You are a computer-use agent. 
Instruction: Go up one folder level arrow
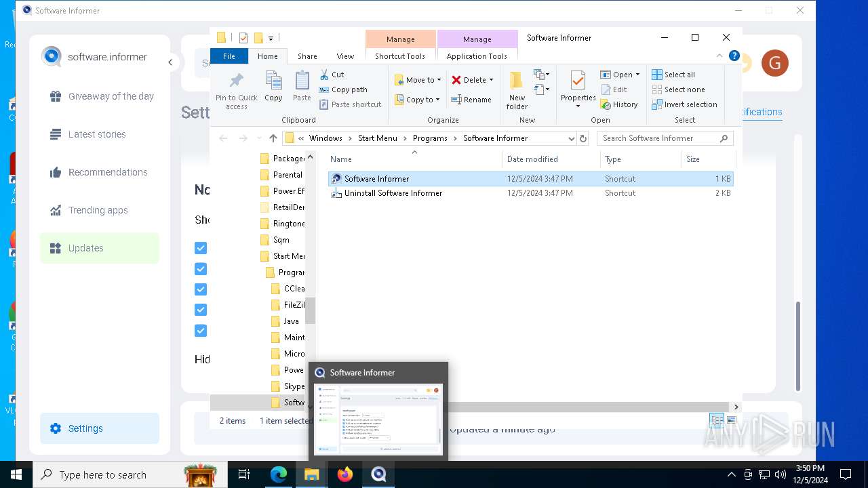point(273,138)
